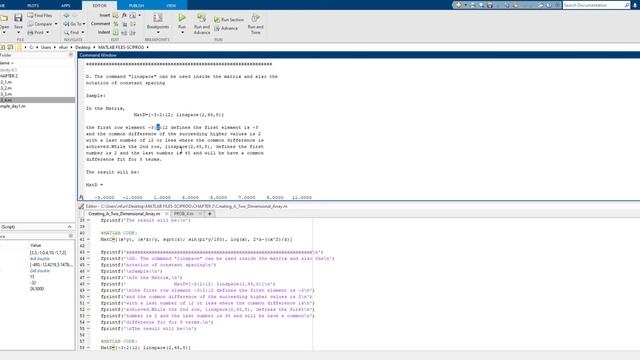The height and width of the screenshot is (360, 640).
Task: Switch to Creating_A_Two_Dimensional_Array.m editor tab
Action: pyautogui.click(x=124, y=214)
